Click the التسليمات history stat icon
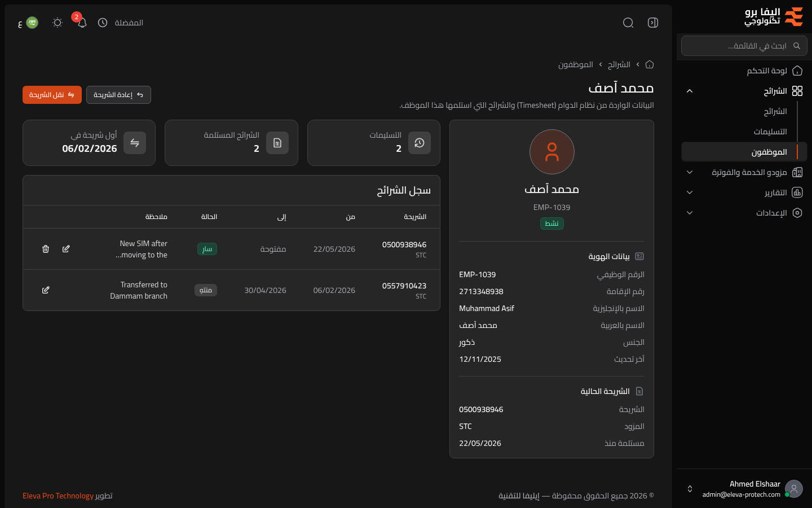Viewport: 812px width, 508px height. point(420,143)
